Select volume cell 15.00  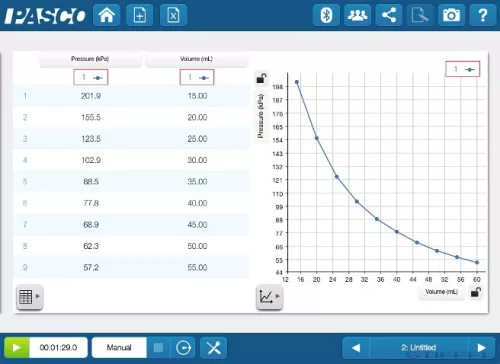197,96
